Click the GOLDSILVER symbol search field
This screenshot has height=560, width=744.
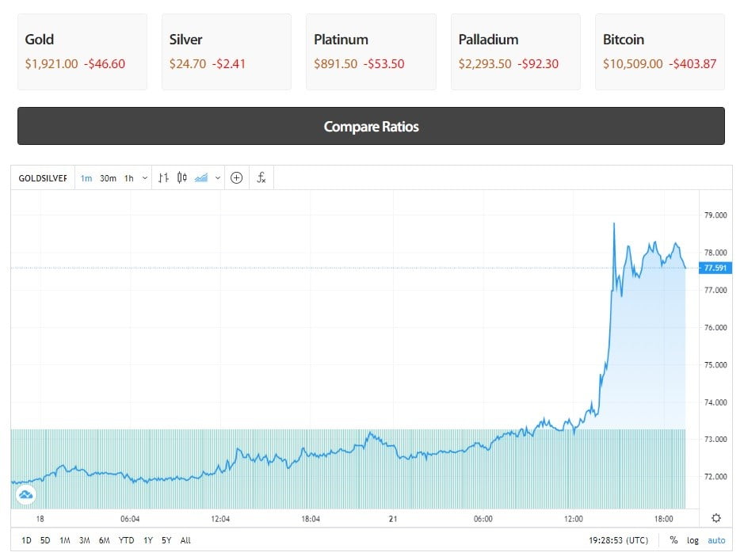43,178
